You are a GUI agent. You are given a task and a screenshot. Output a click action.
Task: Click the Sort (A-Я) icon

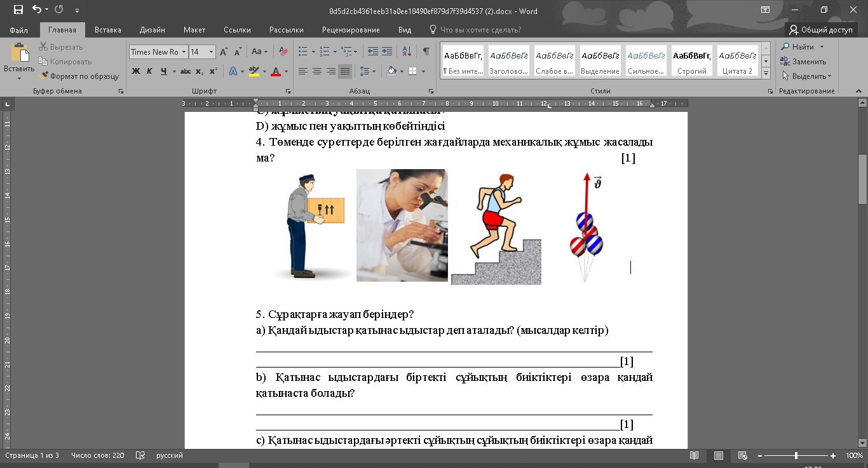coord(407,52)
